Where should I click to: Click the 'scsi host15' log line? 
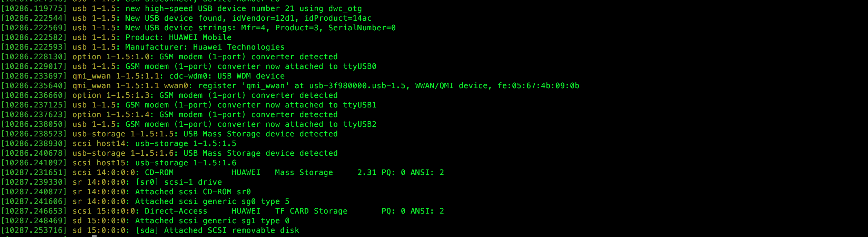click(119, 163)
